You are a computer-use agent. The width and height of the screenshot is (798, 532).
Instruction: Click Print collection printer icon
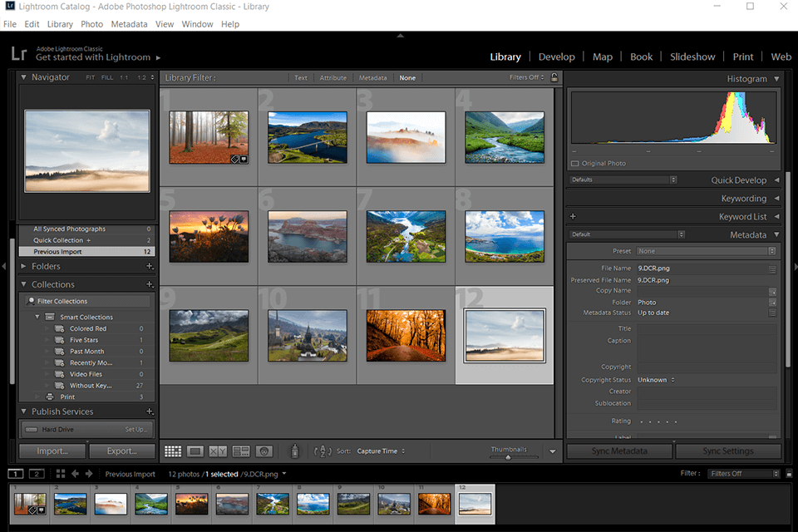(x=50, y=397)
